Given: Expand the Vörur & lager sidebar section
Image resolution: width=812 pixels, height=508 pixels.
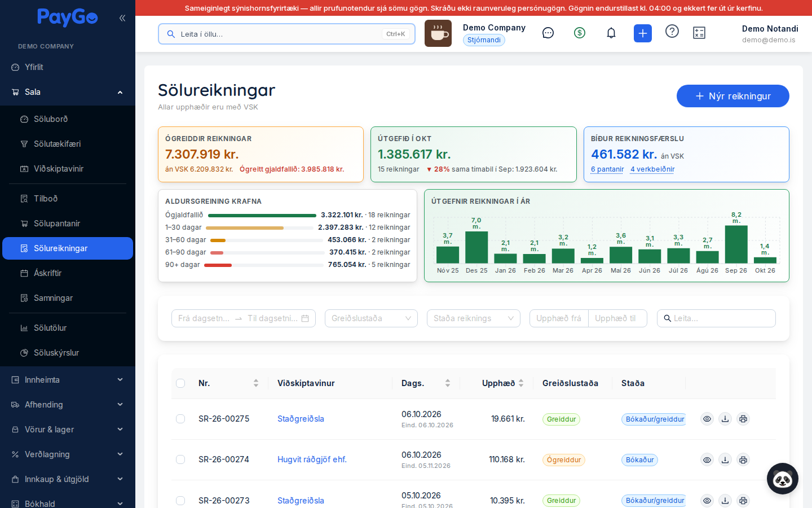Looking at the screenshot, I should 68,430.
